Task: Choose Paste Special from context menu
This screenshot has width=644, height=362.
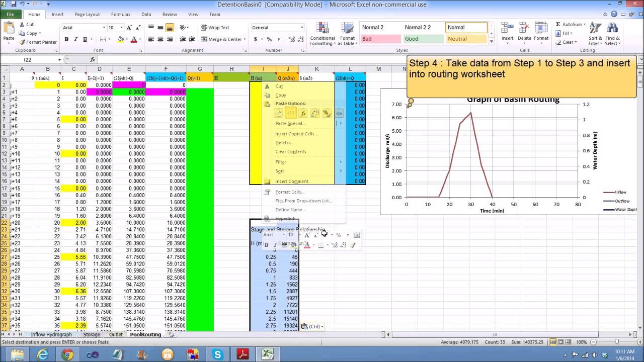Action: point(290,123)
